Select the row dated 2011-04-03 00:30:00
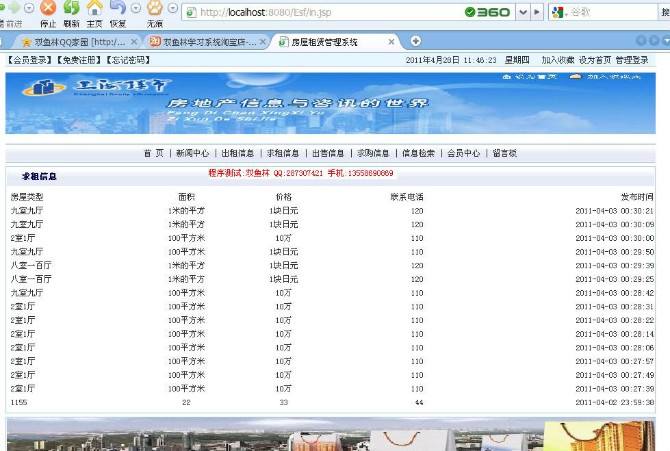Image resolution: width=670 pixels, height=451 pixels. click(x=330, y=238)
